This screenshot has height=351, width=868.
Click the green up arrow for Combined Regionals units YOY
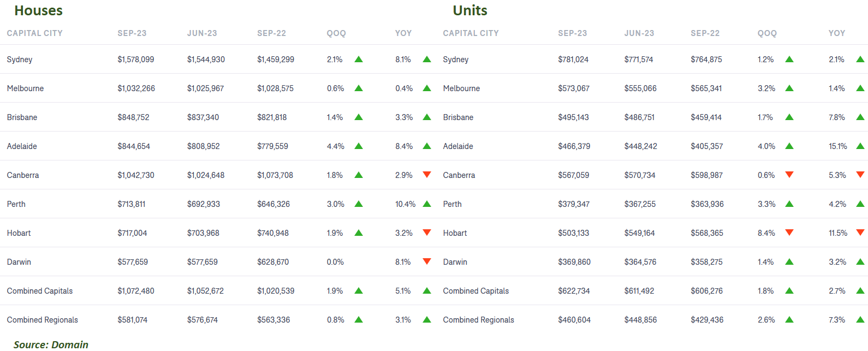860,319
